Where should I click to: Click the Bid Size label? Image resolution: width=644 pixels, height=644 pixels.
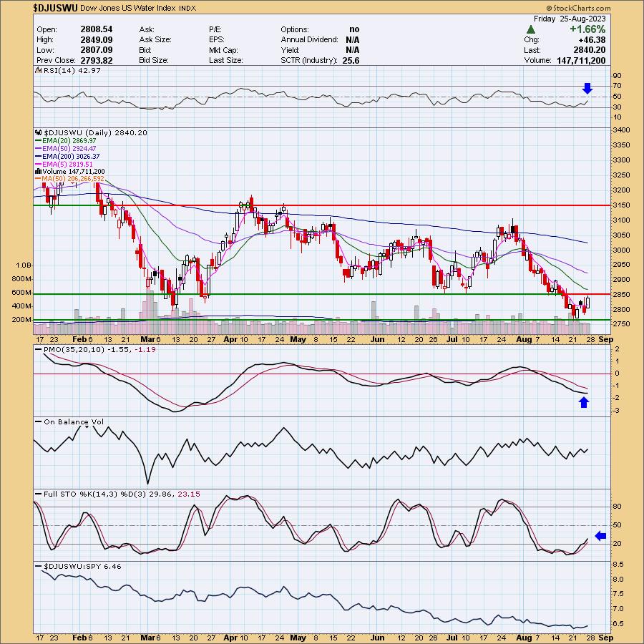tap(153, 60)
